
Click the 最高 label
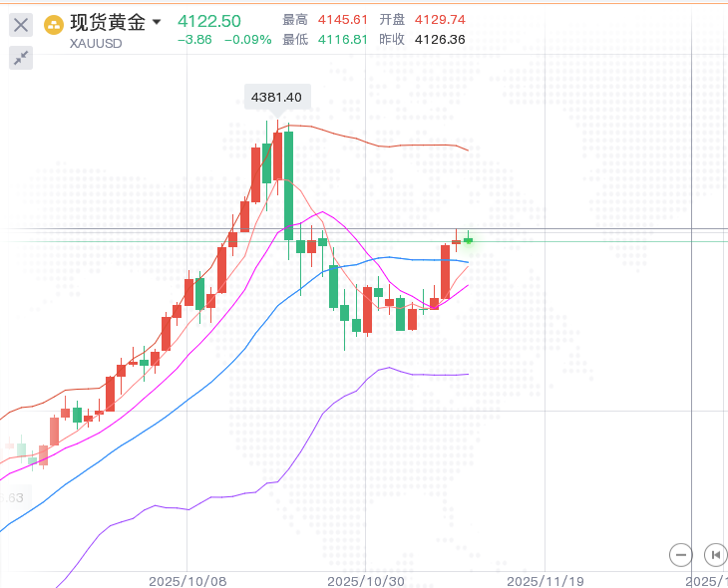click(295, 20)
